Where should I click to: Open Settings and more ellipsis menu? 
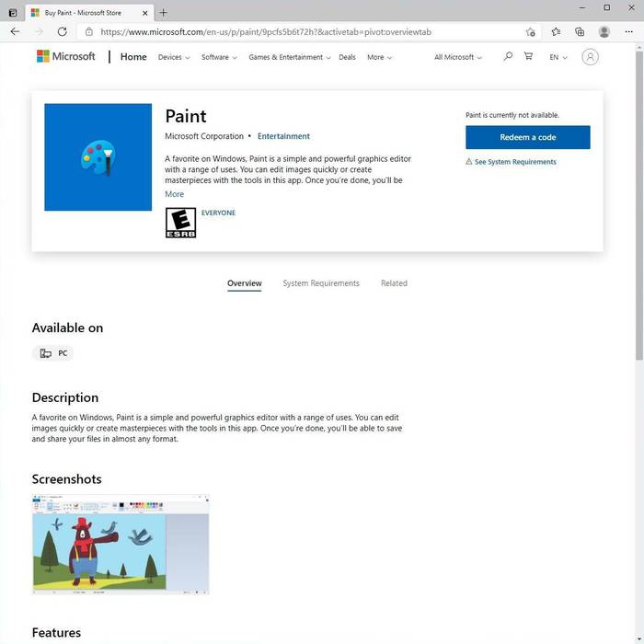(x=628, y=31)
